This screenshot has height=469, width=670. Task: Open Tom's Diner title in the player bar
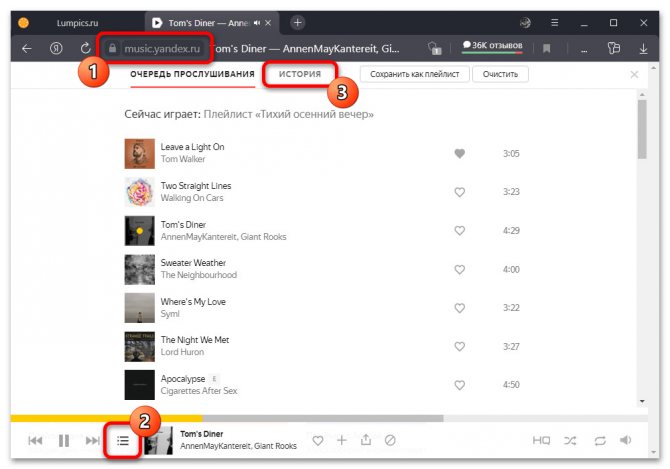202,434
